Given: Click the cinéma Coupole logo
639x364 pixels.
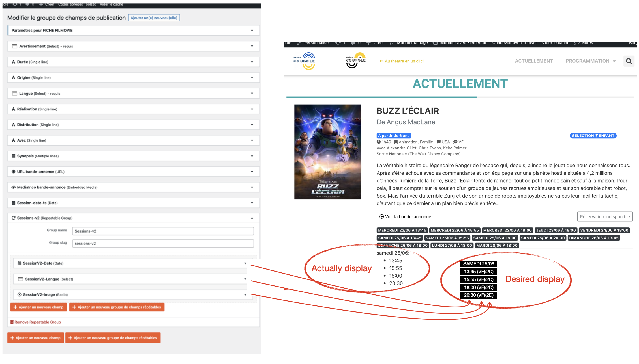Looking at the screenshot, I should [x=304, y=61].
